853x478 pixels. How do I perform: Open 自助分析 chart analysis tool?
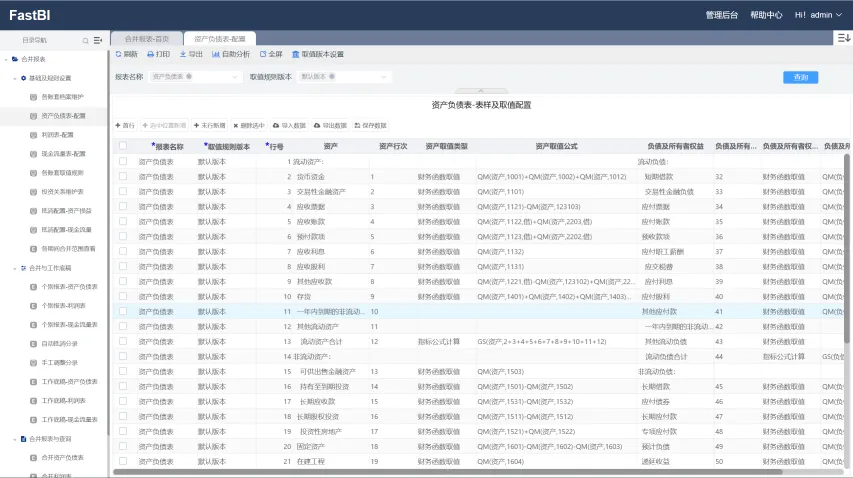tap(231, 54)
